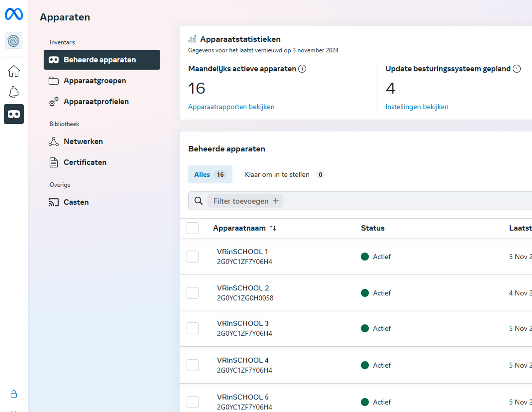Check the VRinSCHOOL 5 checkbox
Viewport: 532px width, 412px height.
pos(193,402)
